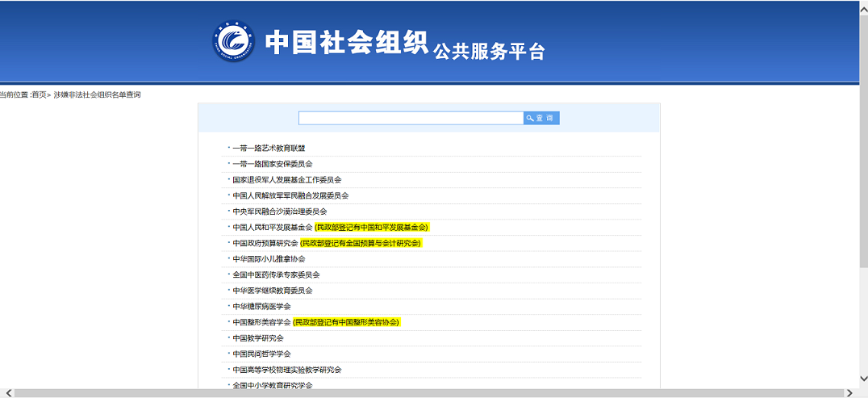Open the 中国整形美容学会 entry
The image size is (868, 398).
(261, 322)
